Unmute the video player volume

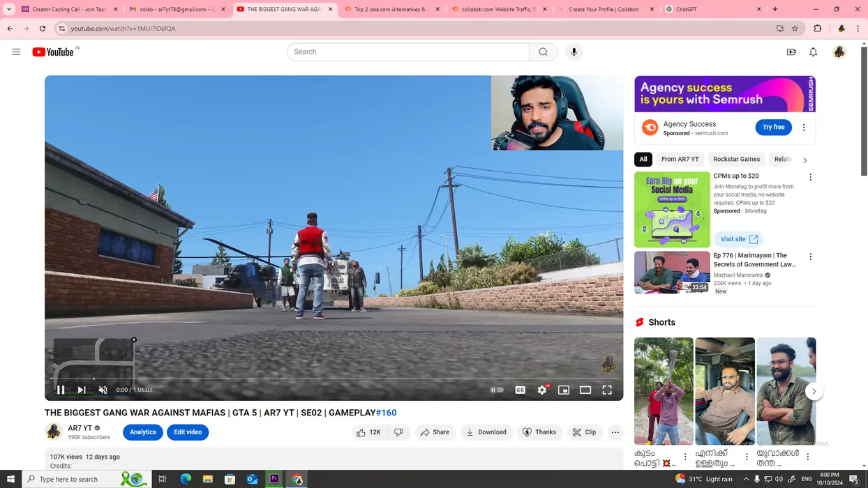click(103, 390)
